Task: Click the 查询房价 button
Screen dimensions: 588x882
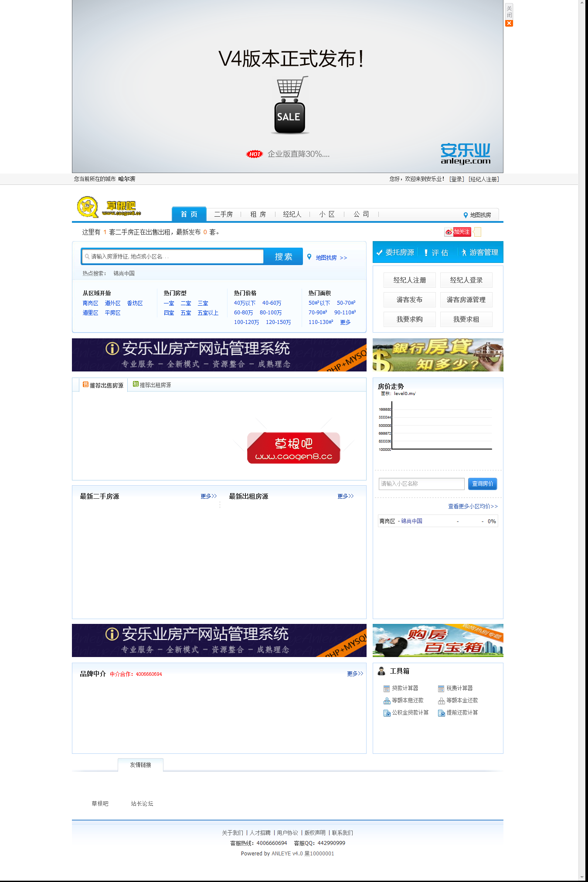Action: tap(483, 484)
